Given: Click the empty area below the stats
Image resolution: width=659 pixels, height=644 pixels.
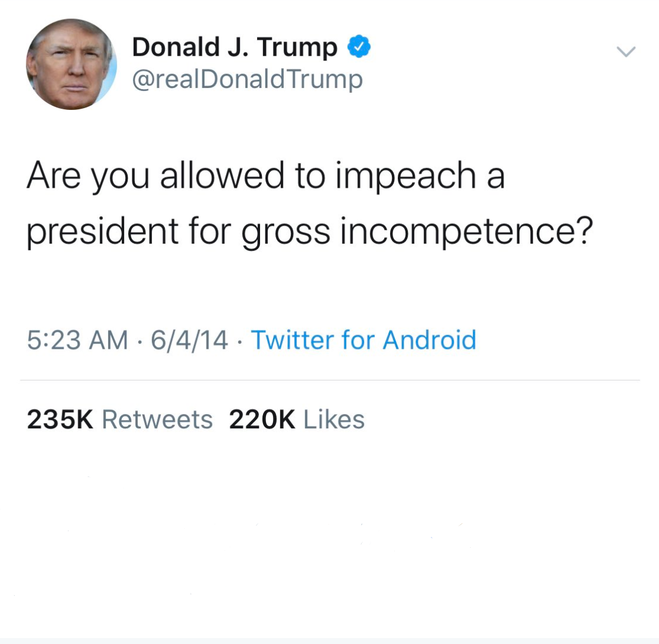Looking at the screenshot, I should 329,534.
